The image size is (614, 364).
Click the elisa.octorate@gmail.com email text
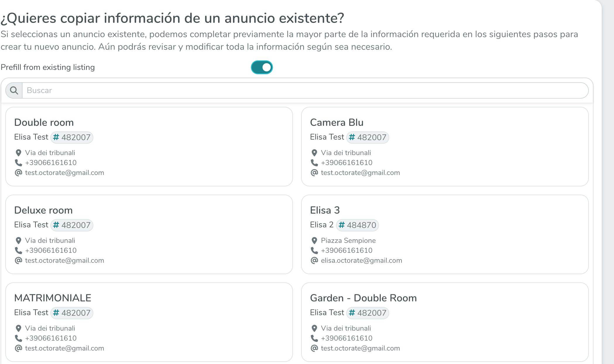361,260
